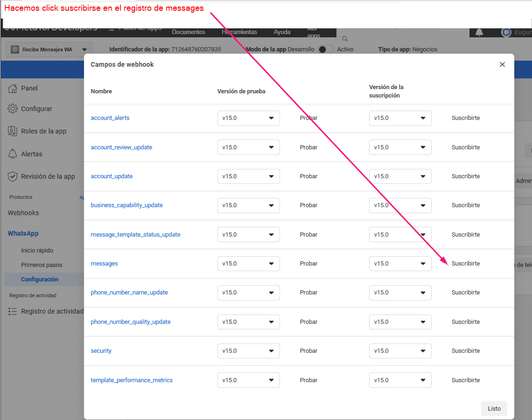The width and height of the screenshot is (532, 420).
Task: Open subscription version dropdown for messages
Action: coord(400,264)
